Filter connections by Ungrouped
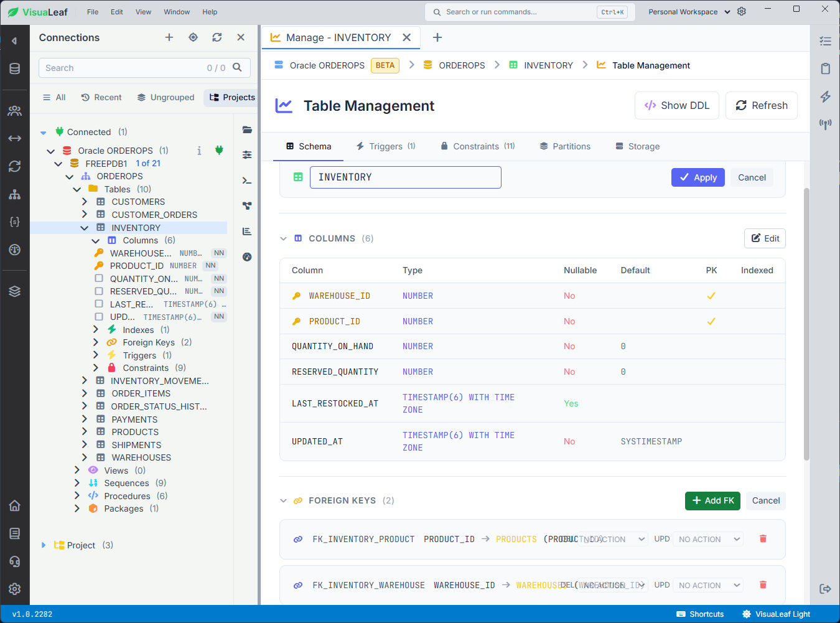The width and height of the screenshot is (840, 623). (166, 97)
